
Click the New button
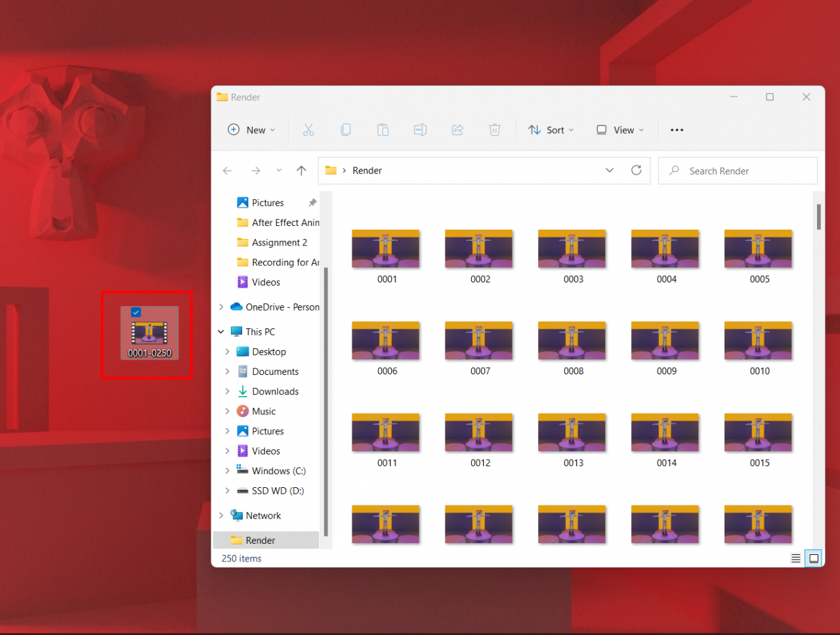pos(251,130)
